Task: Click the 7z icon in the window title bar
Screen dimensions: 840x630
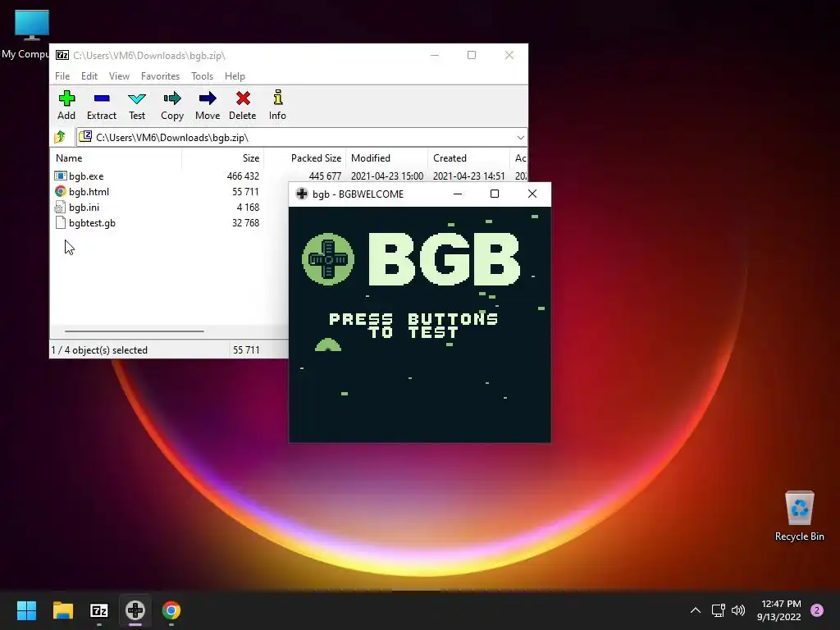Action: click(62, 55)
